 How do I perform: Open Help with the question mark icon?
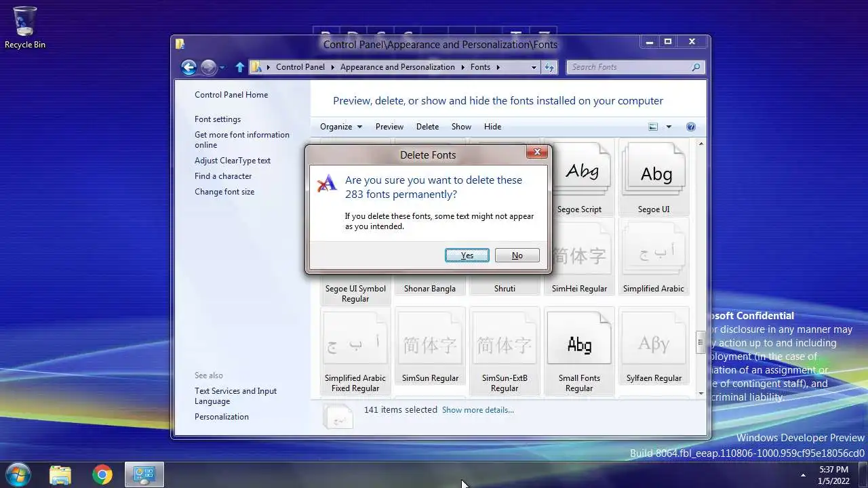691,127
